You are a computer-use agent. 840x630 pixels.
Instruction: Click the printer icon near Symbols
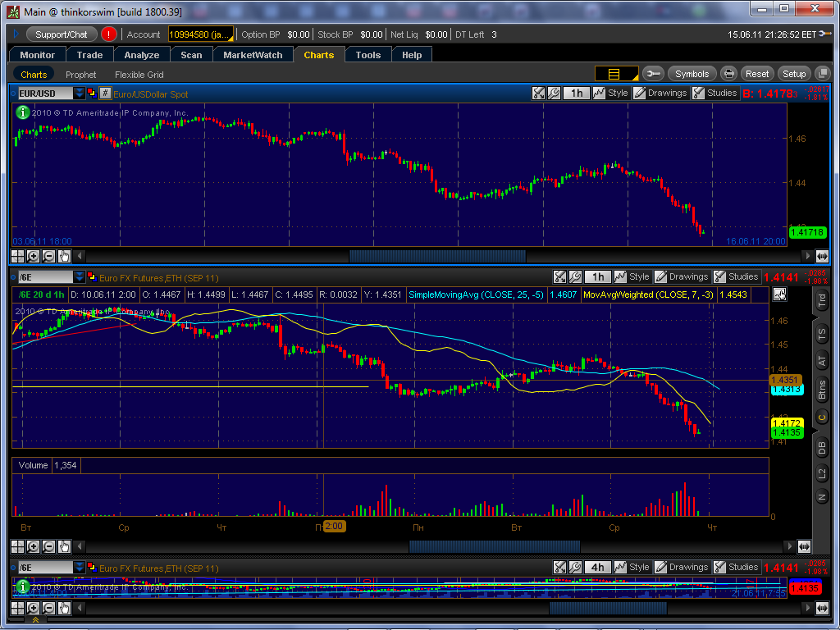pyautogui.click(x=728, y=74)
